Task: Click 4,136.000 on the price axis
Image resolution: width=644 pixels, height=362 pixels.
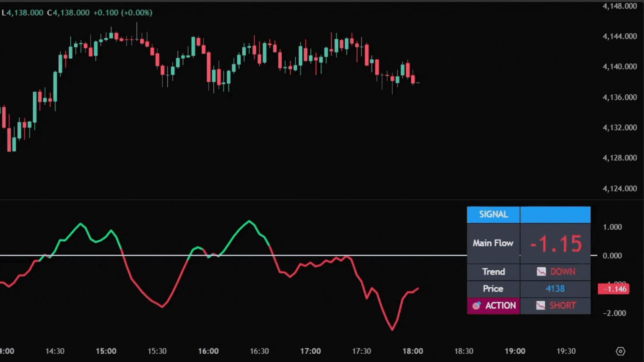Action: click(620, 97)
